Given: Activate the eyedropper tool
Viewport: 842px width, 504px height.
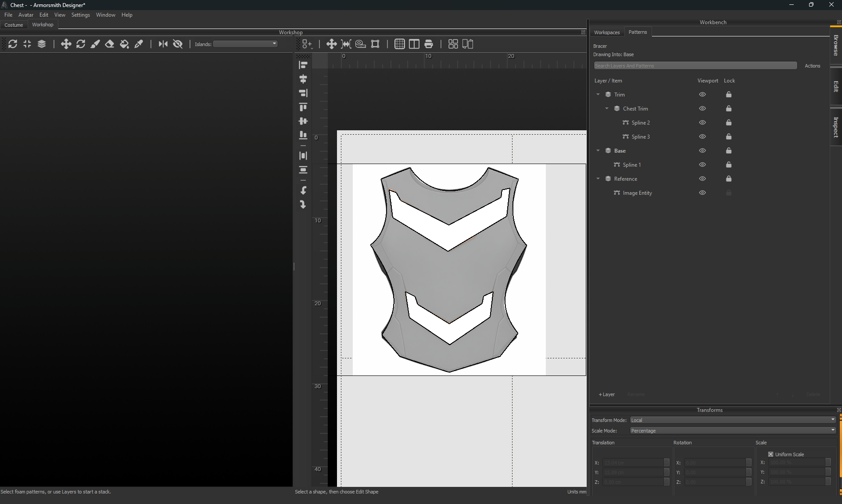Looking at the screenshot, I should coord(139,44).
